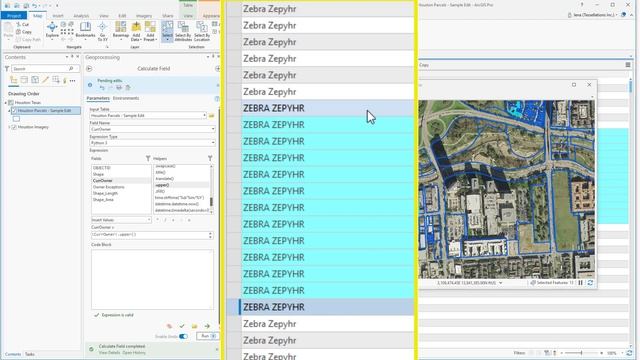
Task: Collapse the Houston Texas map node
Action: [6, 103]
